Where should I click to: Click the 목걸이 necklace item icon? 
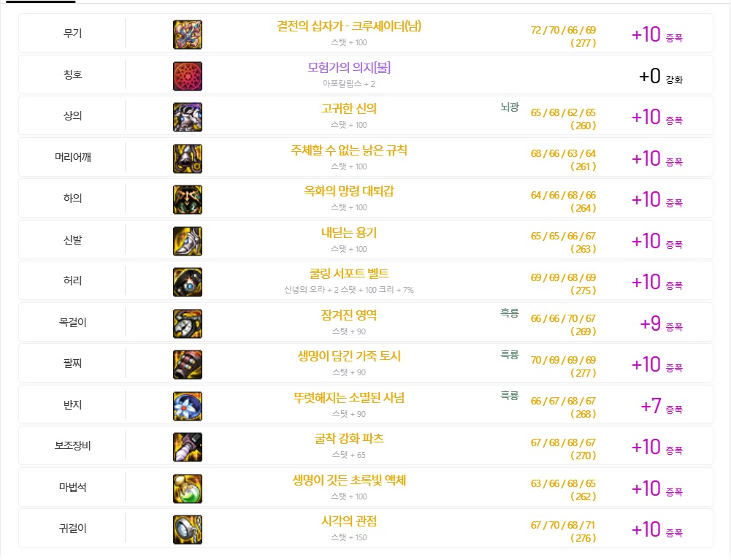click(x=188, y=323)
